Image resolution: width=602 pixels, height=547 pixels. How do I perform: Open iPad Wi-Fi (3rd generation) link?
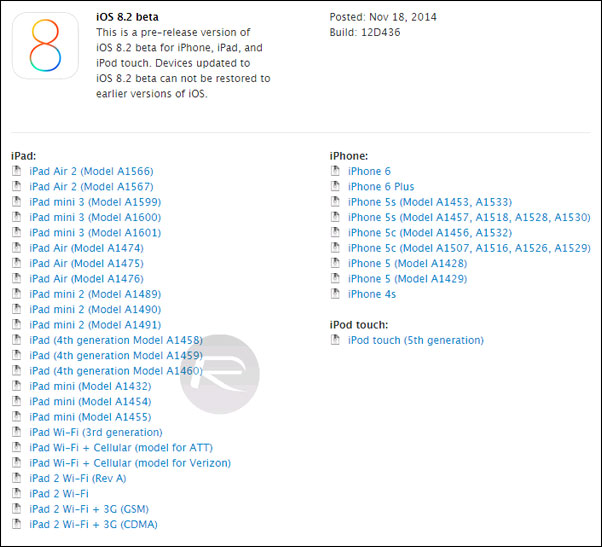[96, 432]
